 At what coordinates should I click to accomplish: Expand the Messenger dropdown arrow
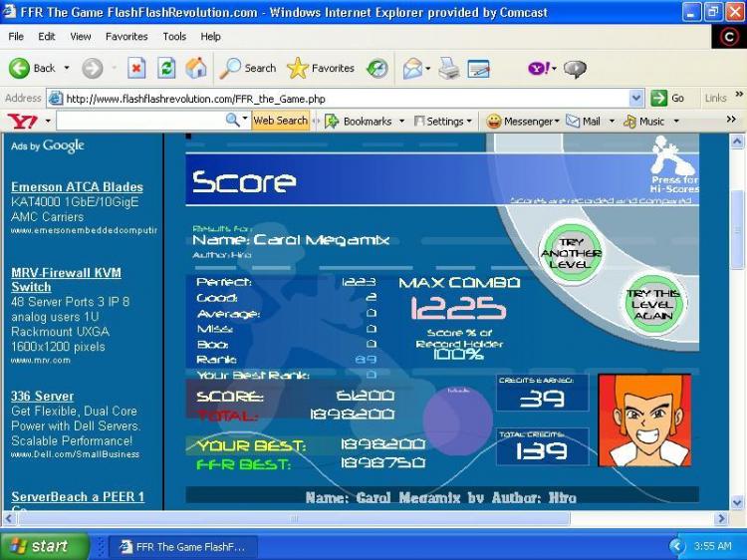pos(557,121)
